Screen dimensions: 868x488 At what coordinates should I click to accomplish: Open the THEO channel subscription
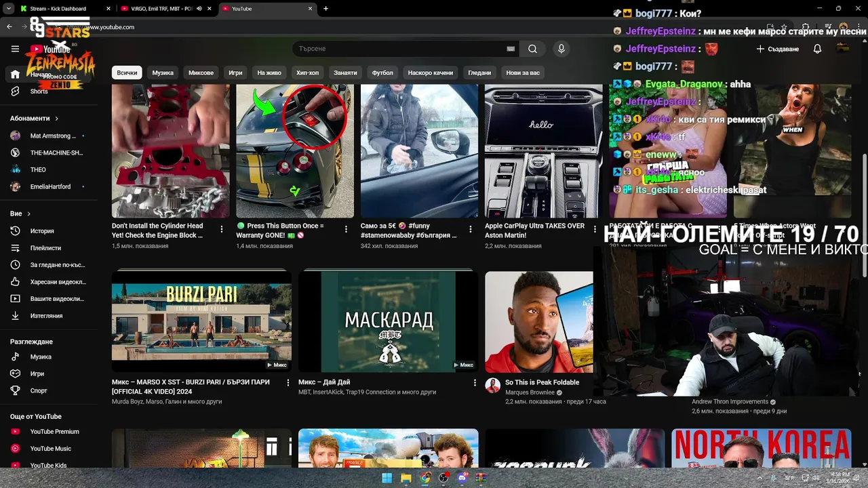49,169
